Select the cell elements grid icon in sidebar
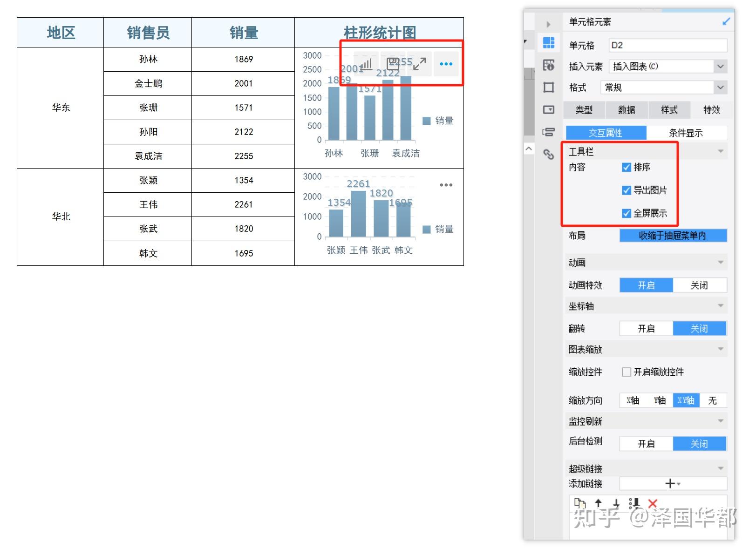This screenshot has width=756, height=548. pos(549,42)
